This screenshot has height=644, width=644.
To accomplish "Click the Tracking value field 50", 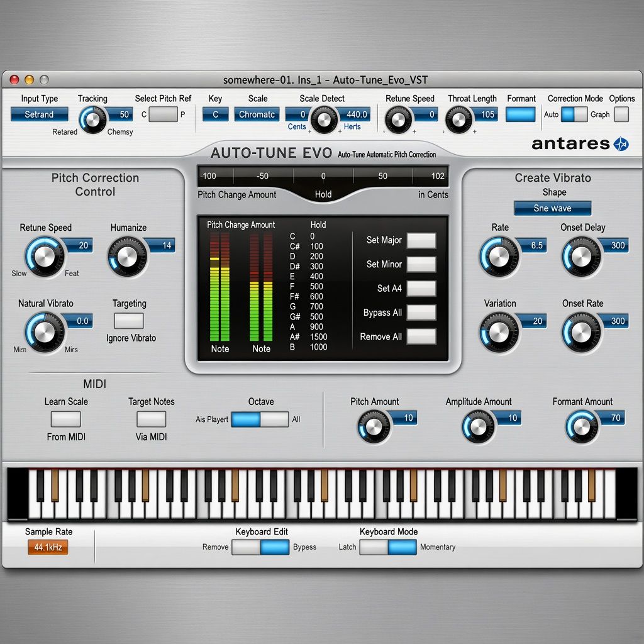I will [x=121, y=114].
